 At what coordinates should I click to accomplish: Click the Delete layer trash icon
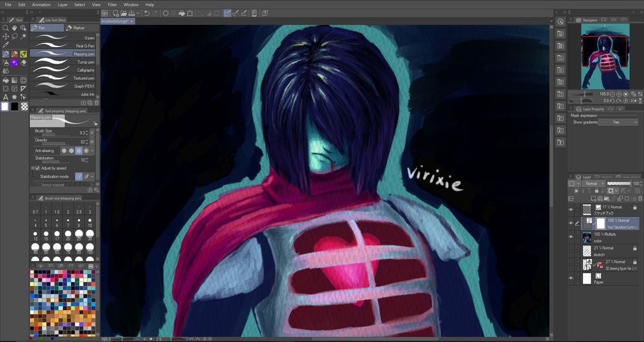(x=640, y=199)
